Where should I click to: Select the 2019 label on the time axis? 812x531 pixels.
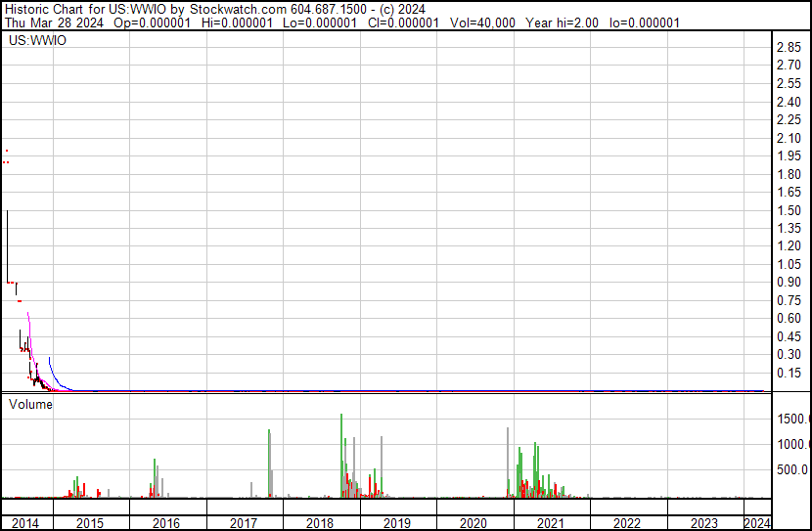[397, 523]
